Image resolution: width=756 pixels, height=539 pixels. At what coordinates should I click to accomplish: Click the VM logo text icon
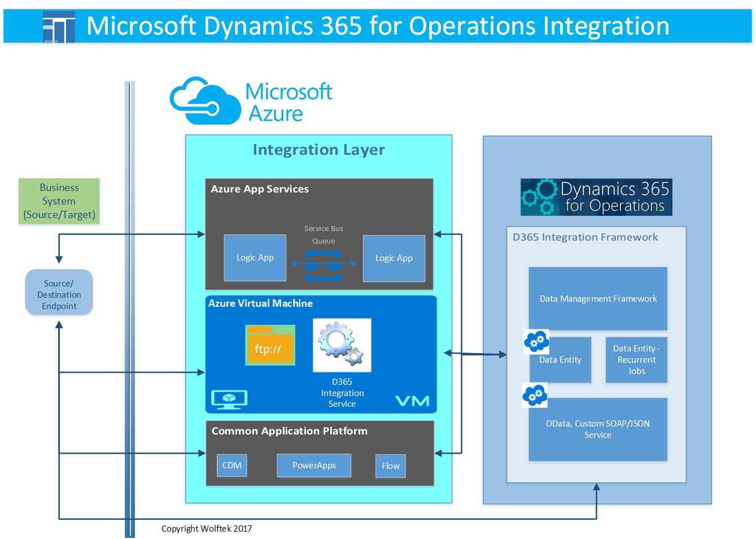[x=412, y=401]
